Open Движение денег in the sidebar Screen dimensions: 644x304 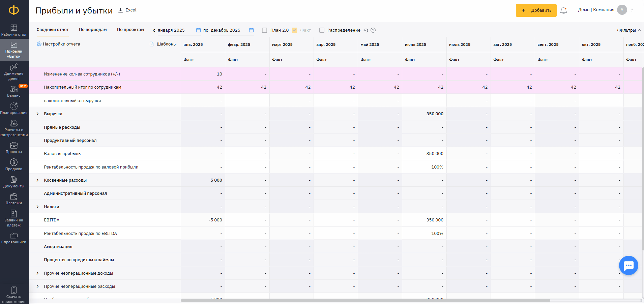pos(14,72)
